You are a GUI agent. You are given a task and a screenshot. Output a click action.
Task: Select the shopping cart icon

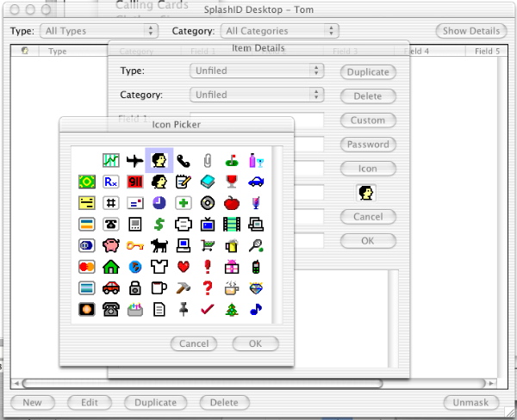click(x=208, y=245)
